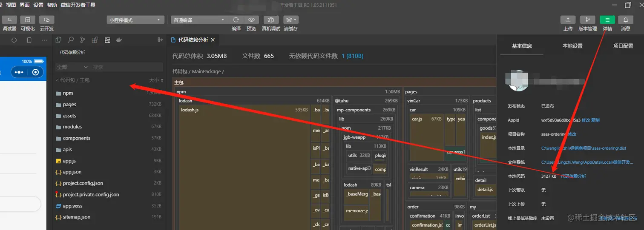Open the 调试器 debugger panel toggle
Screen dimensions: 644x230
pyautogui.click(x=9, y=20)
